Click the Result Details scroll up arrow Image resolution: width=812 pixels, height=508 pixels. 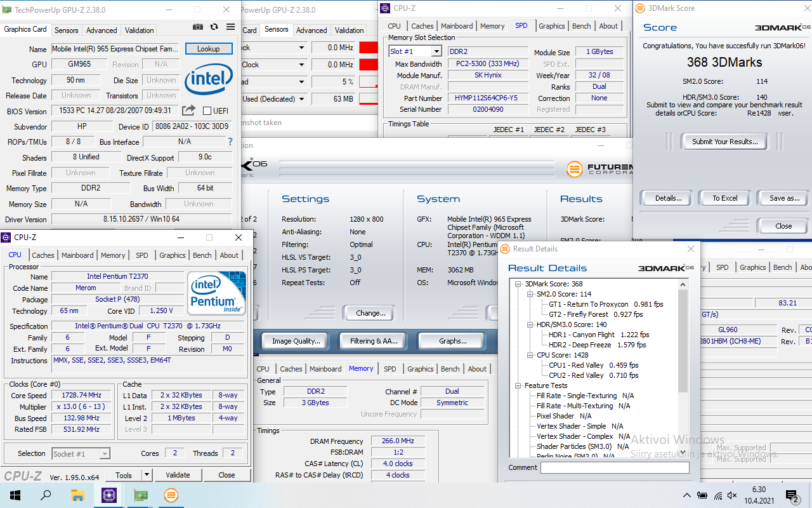[683, 284]
